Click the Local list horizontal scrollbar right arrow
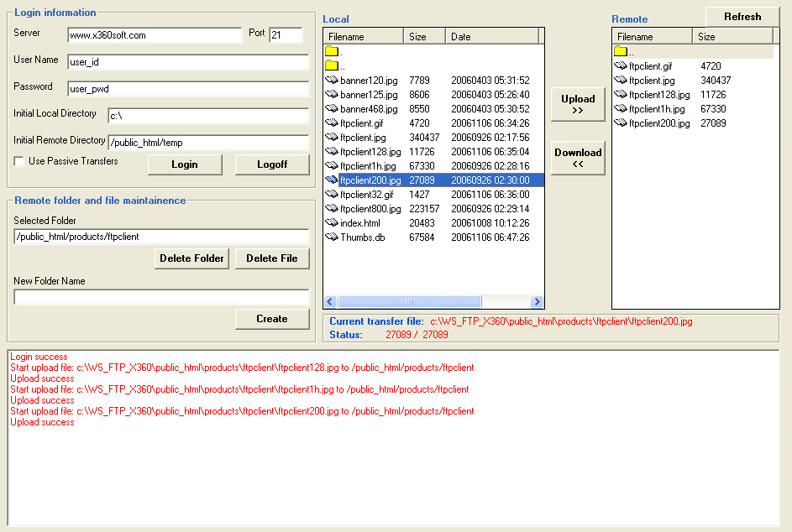This screenshot has height=532, width=792. point(538,302)
